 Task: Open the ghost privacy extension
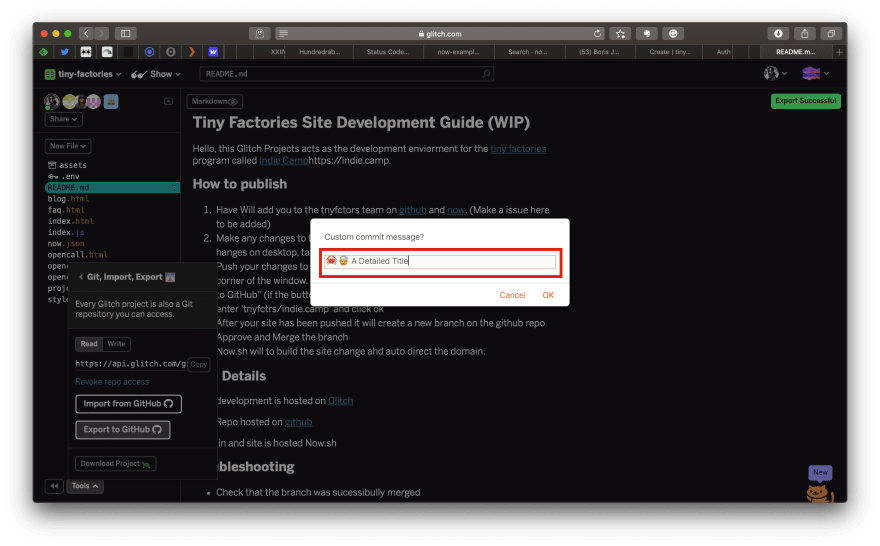pyautogui.click(x=260, y=34)
